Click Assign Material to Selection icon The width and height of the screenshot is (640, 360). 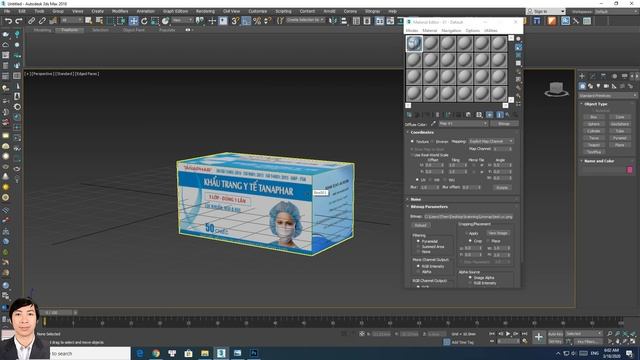(x=427, y=115)
